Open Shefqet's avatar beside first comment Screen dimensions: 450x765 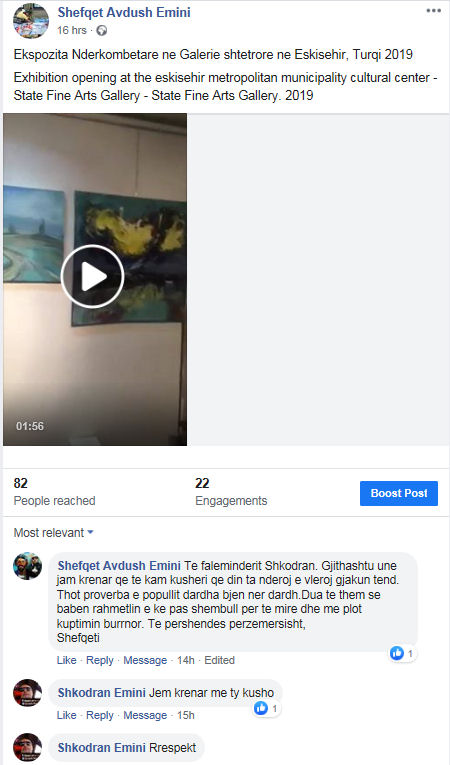click(27, 566)
